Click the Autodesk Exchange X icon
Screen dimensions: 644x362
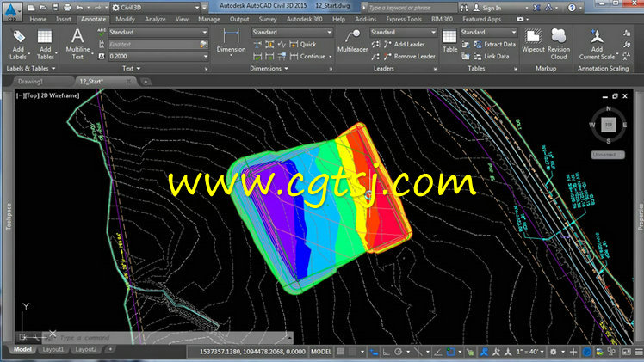coord(536,8)
